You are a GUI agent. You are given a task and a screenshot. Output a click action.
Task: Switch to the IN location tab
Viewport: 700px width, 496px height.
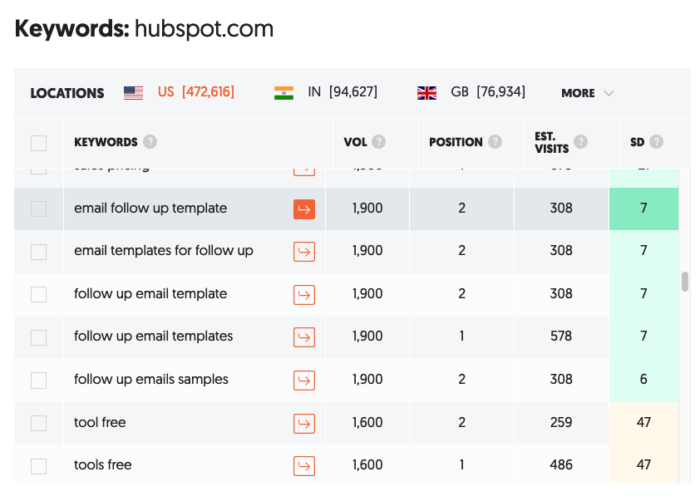325,92
